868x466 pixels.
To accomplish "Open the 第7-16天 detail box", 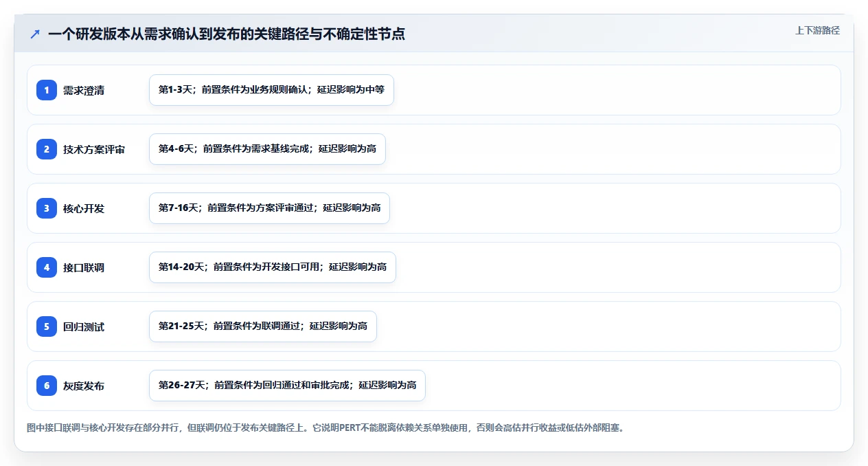I will tap(269, 208).
